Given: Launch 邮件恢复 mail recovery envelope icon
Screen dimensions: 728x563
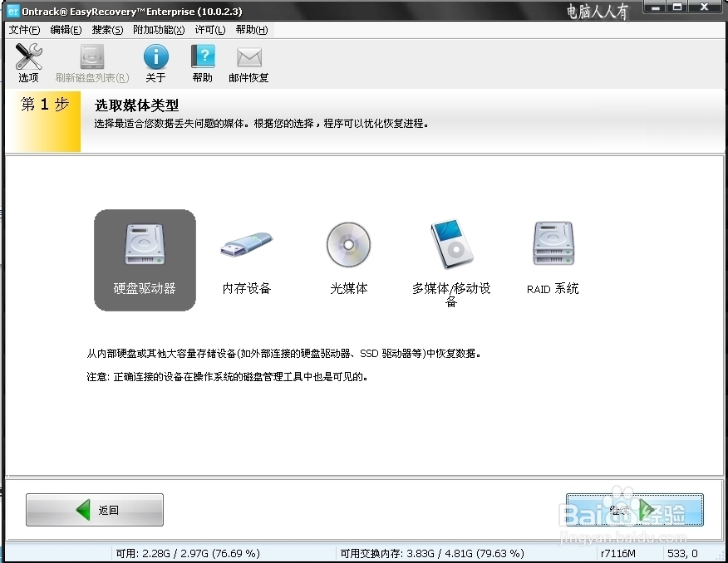Looking at the screenshot, I should coord(248,63).
